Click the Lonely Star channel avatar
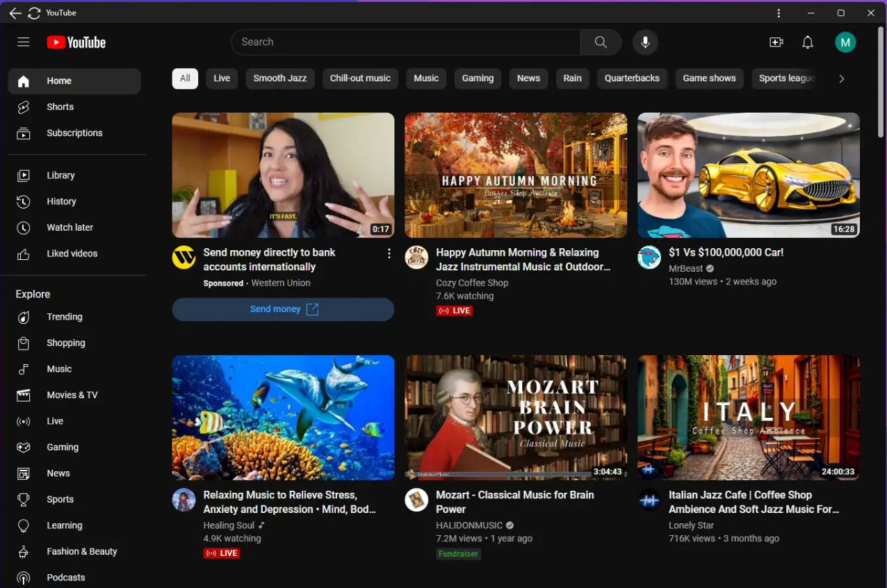 pos(649,500)
